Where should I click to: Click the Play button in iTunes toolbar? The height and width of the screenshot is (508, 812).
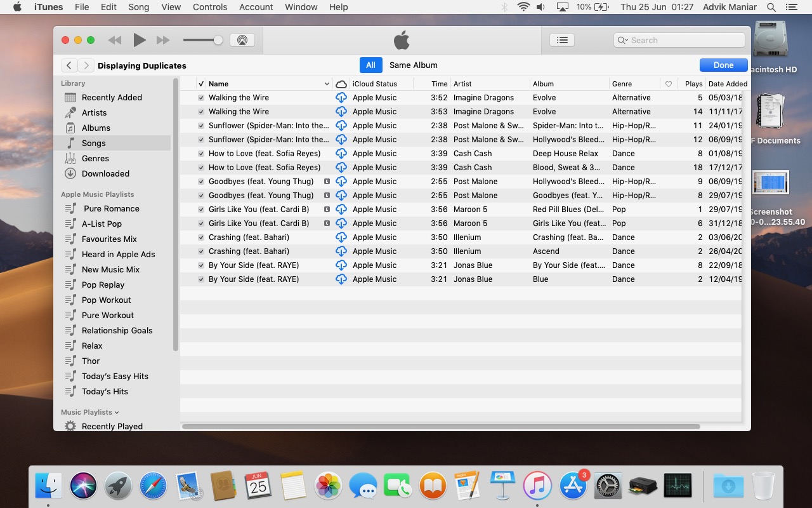pyautogui.click(x=140, y=40)
